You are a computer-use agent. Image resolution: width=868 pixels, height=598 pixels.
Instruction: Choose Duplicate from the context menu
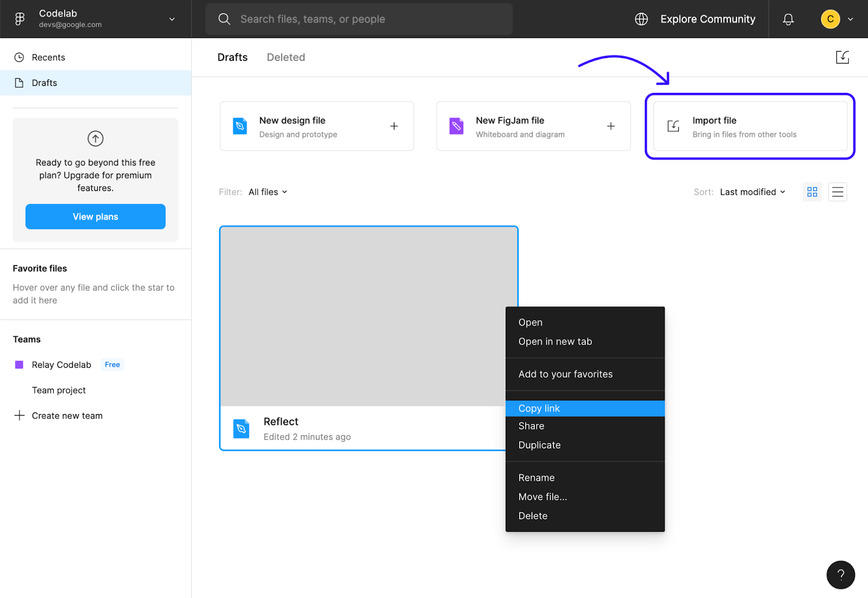pyautogui.click(x=585, y=445)
